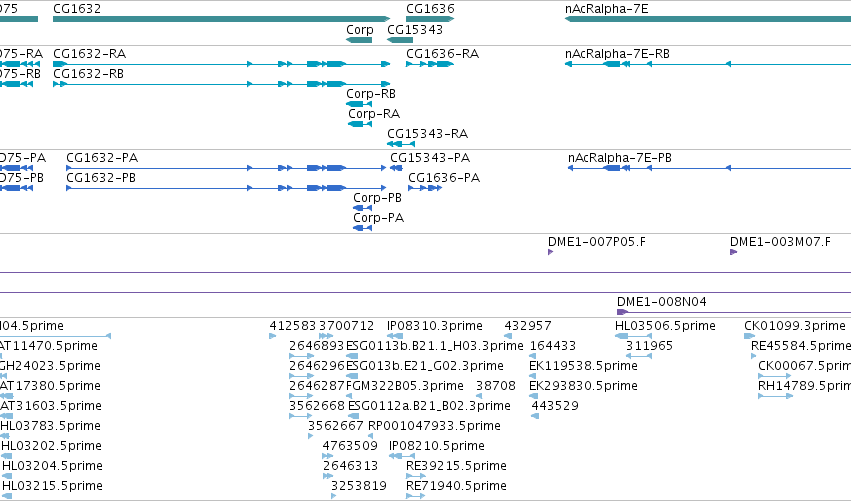
Task: Select EST label 432957
Action: tap(528, 326)
